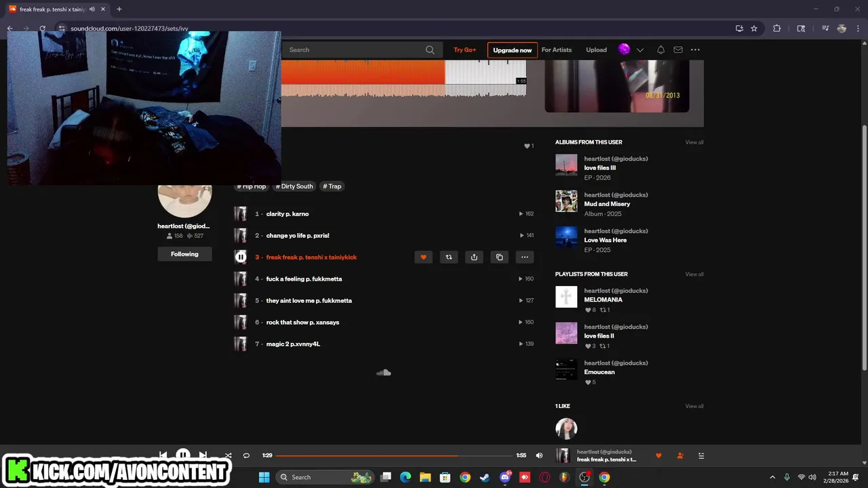Open a new Chrome tab
Image resolution: width=868 pixels, height=488 pixels.
click(x=119, y=9)
